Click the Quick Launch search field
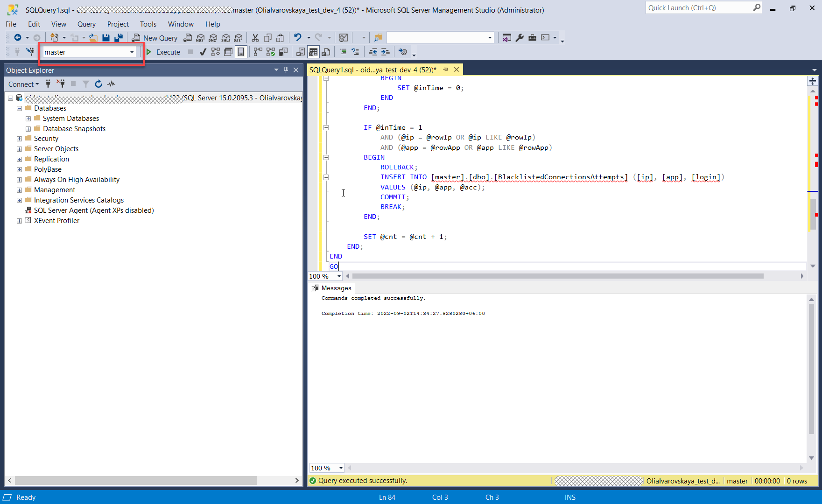 [699, 8]
